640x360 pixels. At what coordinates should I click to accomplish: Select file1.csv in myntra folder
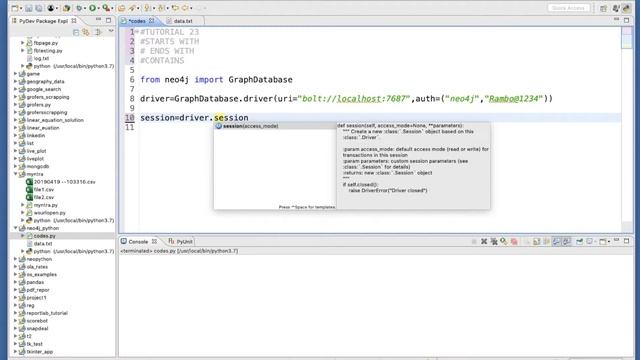(44, 190)
